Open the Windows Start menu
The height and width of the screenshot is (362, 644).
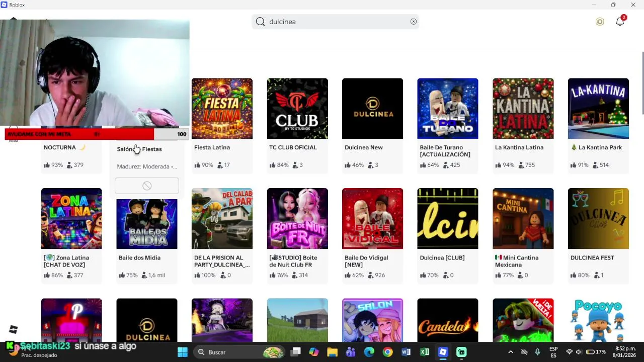click(x=183, y=352)
